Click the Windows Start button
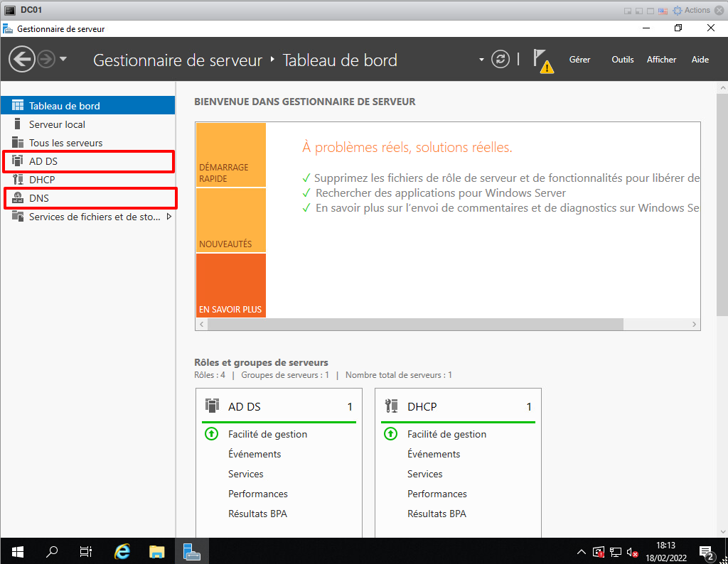Screen dimensions: 728x564 tap(17, 551)
